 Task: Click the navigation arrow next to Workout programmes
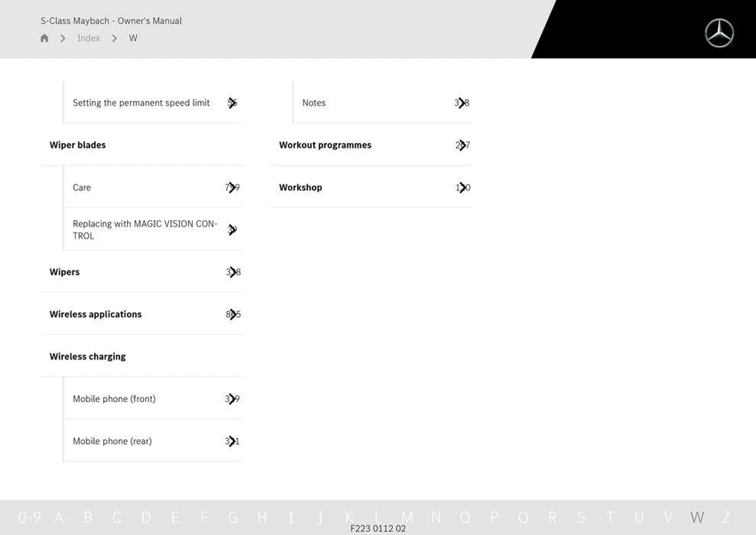(x=462, y=144)
